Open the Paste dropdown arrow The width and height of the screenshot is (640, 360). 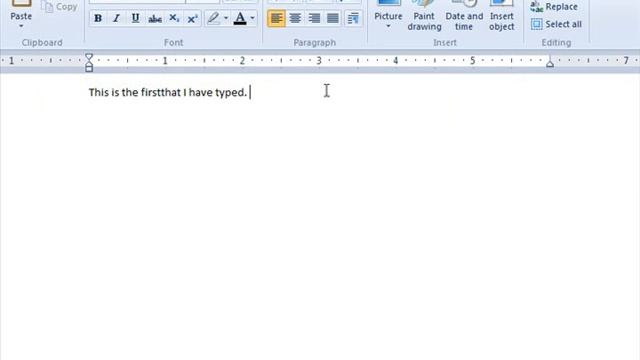[x=21, y=27]
